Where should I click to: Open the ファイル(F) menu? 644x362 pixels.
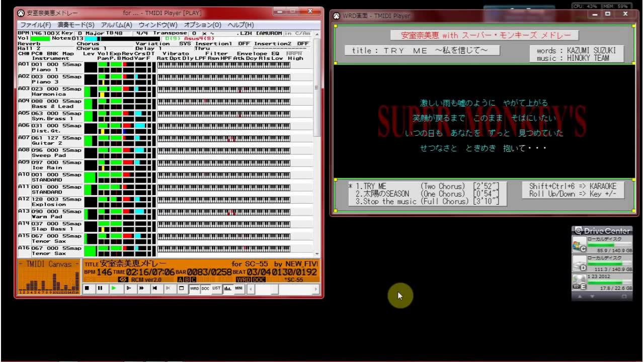pos(35,25)
